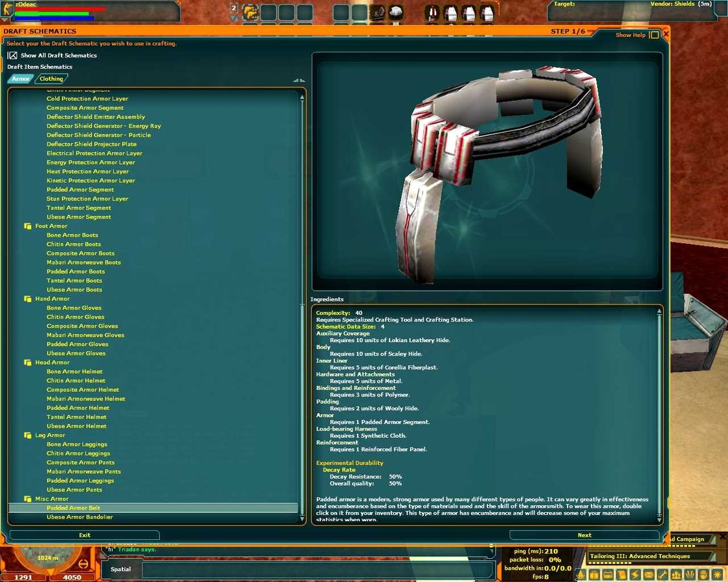728x582 pixels.
Task: Click the schematic list vertical scrollbar
Action: (302, 304)
